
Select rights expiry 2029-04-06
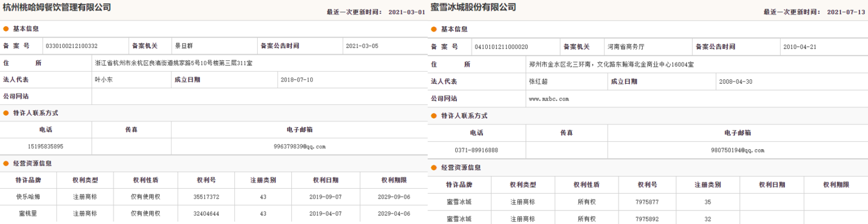[394, 214]
